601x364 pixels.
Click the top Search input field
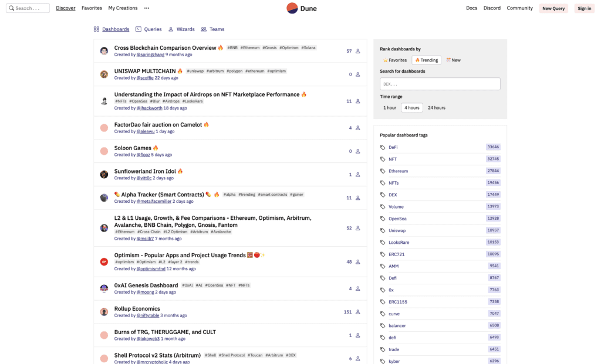pos(28,8)
